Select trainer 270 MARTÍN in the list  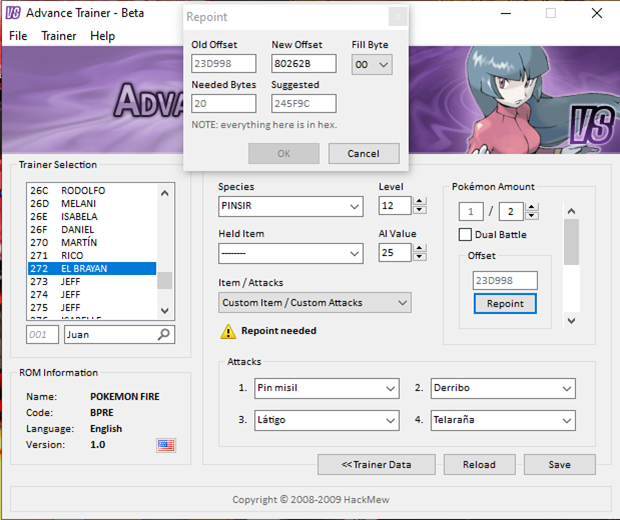point(90,242)
